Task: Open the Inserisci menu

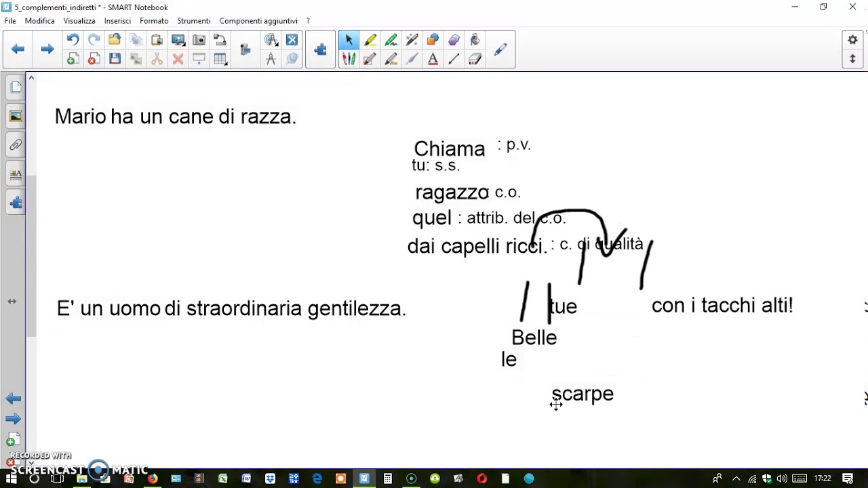Action: point(117,21)
